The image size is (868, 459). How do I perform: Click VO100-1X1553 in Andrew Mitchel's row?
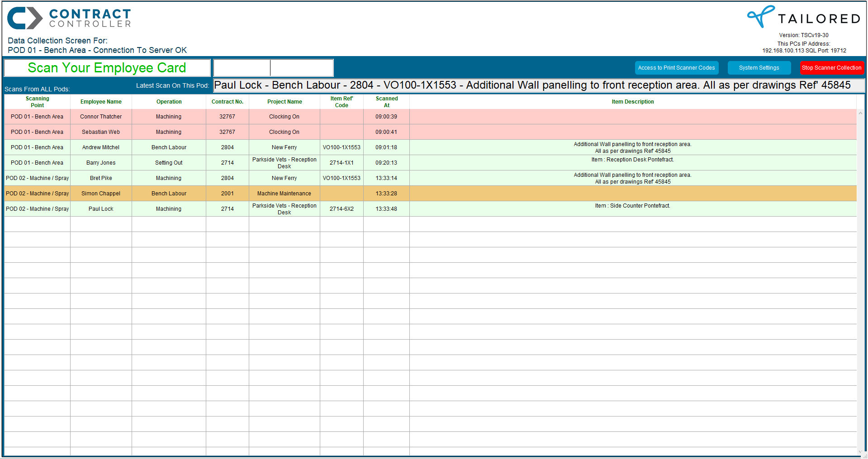342,147
